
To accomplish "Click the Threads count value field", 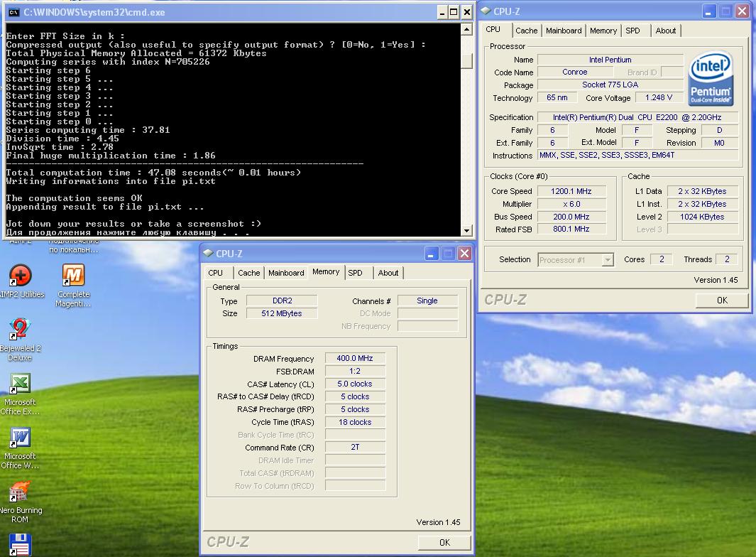I will pyautogui.click(x=727, y=259).
